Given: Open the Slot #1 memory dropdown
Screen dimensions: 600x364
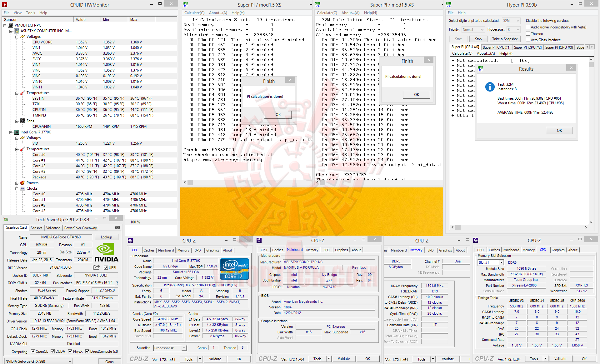Looking at the screenshot, I should [501, 262].
